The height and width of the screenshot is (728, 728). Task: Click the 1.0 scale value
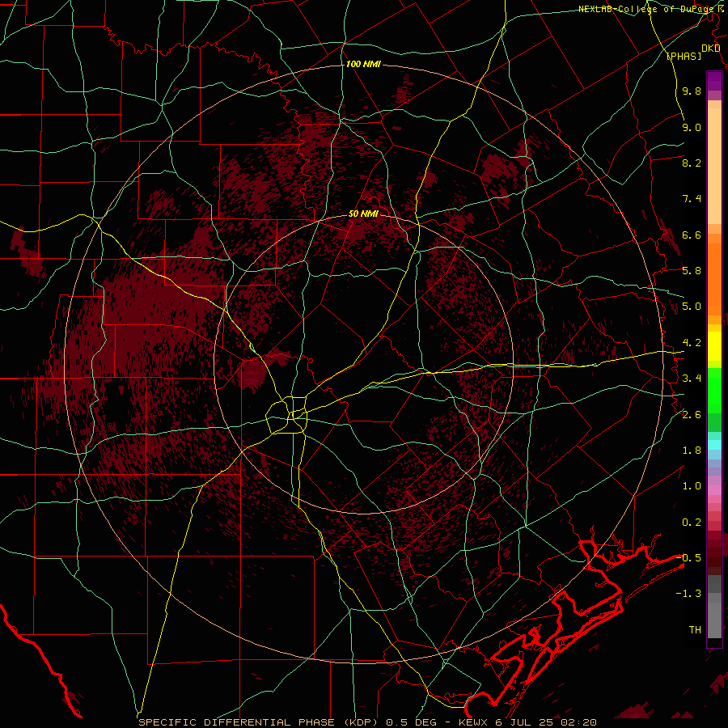point(692,486)
